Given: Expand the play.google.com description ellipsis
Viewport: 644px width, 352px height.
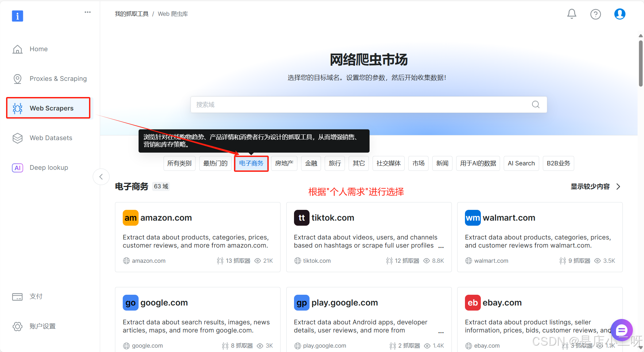Looking at the screenshot, I should tap(441, 331).
